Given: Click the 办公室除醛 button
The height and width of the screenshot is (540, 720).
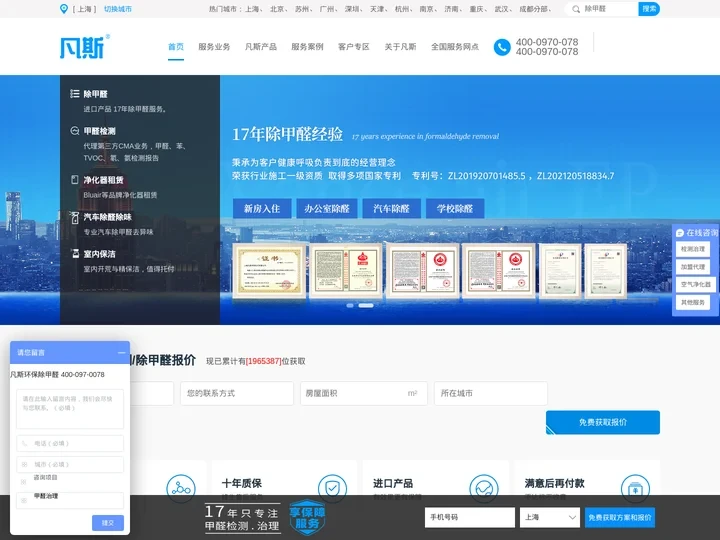Looking at the screenshot, I should click(x=326, y=208).
